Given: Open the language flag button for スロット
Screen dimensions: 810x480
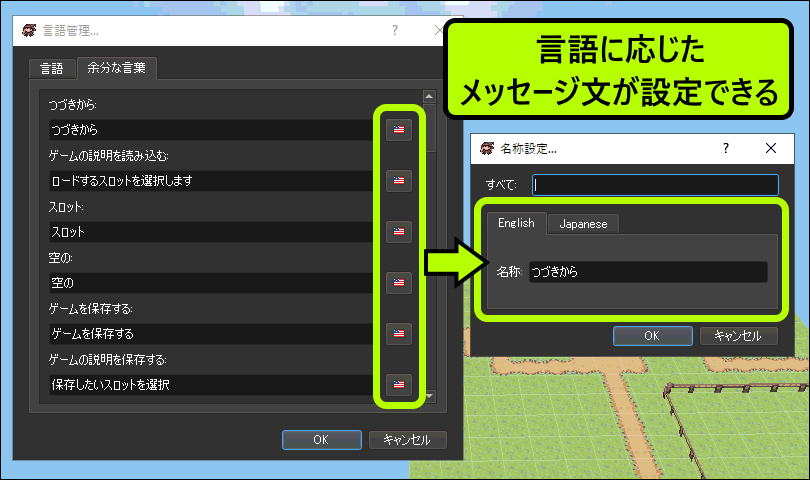Looking at the screenshot, I should (399, 232).
